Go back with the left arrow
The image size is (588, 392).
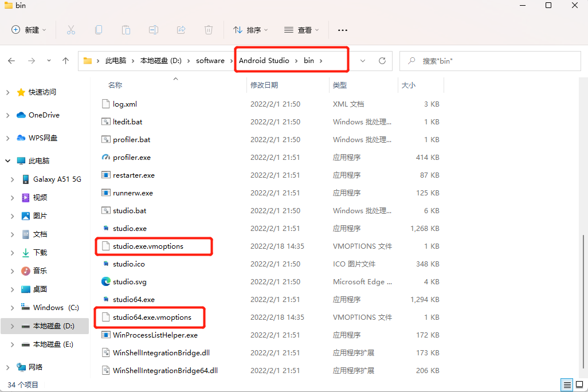pyautogui.click(x=11, y=61)
